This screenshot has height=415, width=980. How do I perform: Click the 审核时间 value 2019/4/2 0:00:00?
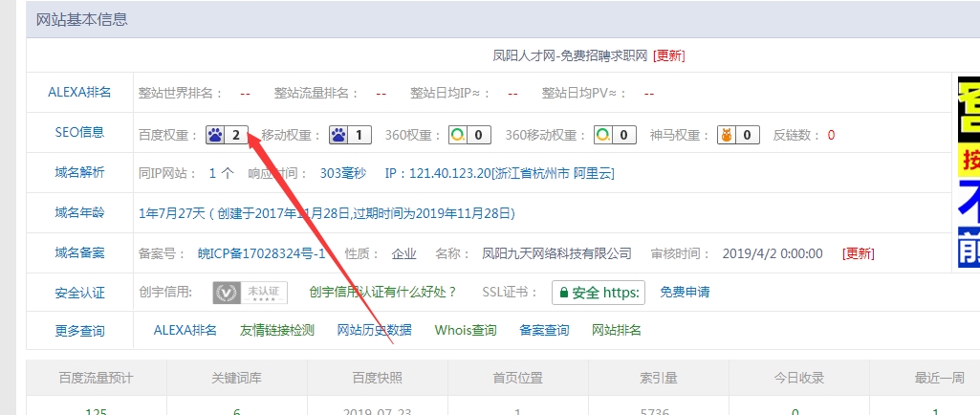point(773,253)
